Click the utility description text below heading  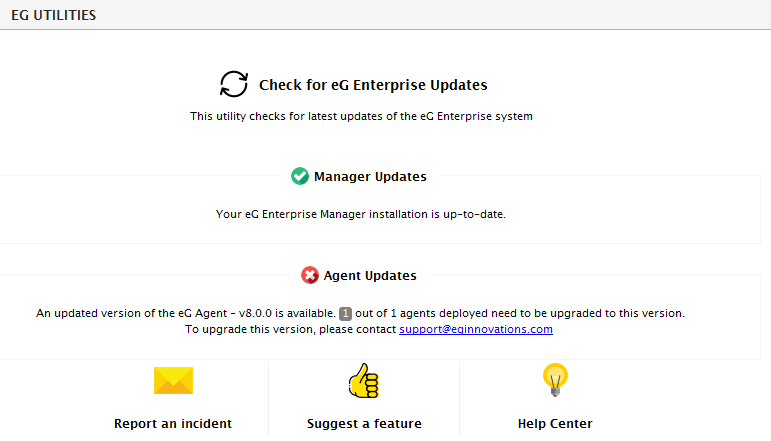tap(361, 117)
